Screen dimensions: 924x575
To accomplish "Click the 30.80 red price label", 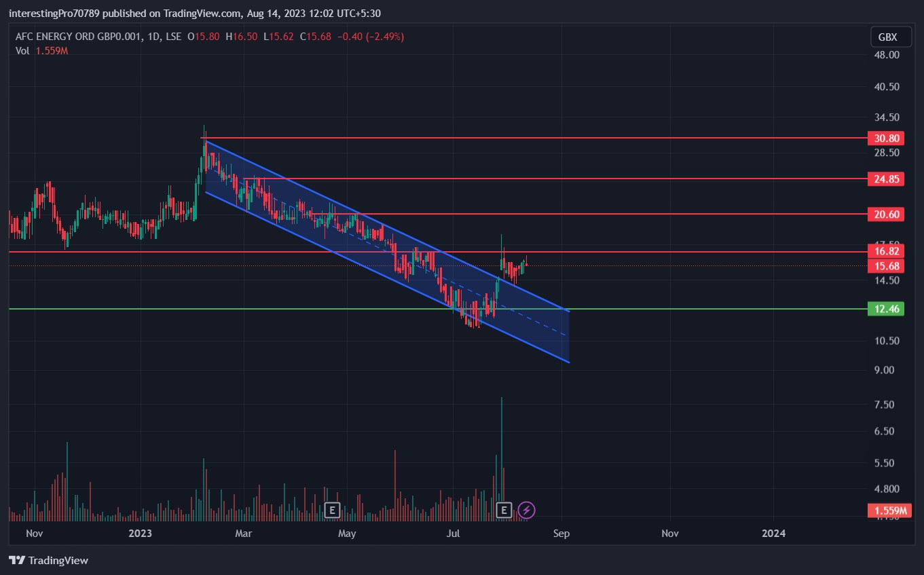I will tap(887, 138).
